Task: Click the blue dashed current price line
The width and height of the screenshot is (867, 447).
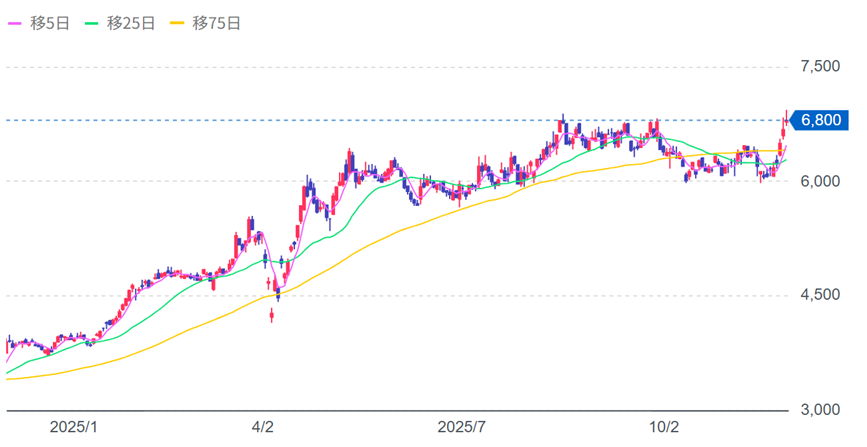Action: [x=400, y=120]
